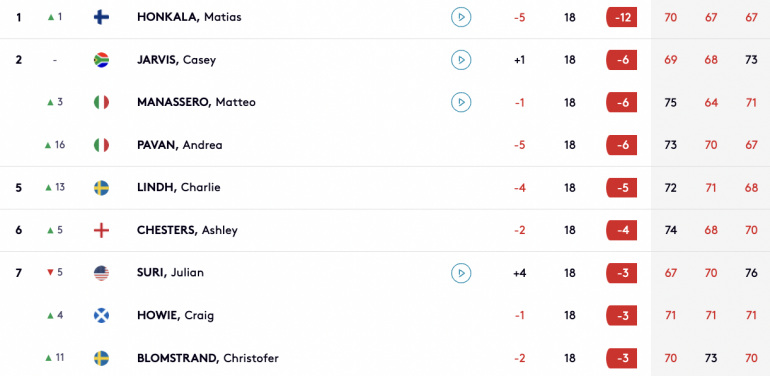Click the red down-5 movement indicator
The width and height of the screenshot is (770, 376).
pos(55,272)
